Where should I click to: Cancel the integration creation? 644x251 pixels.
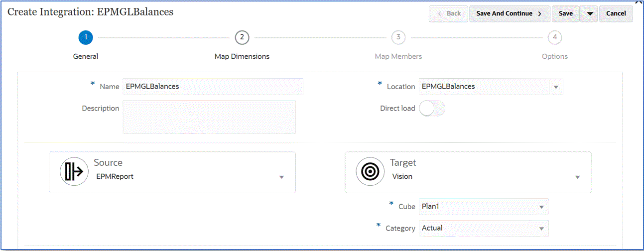click(x=616, y=14)
